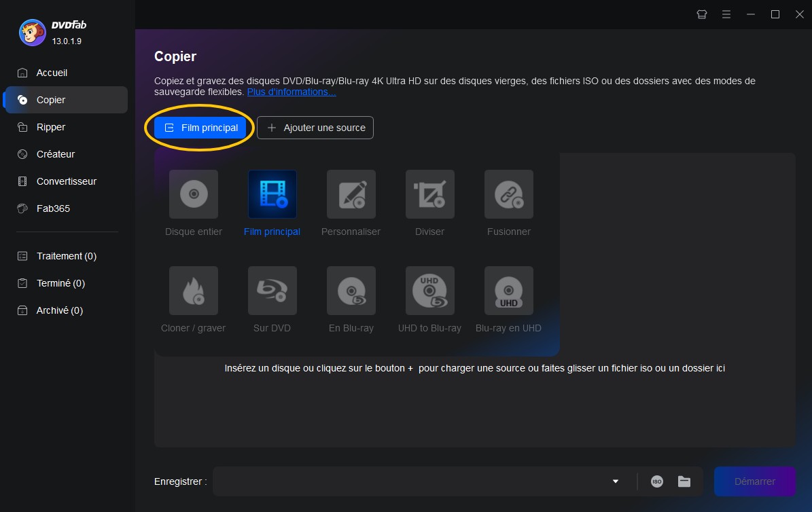Open the output folder browse icon
The width and height of the screenshot is (812, 512).
coord(684,481)
